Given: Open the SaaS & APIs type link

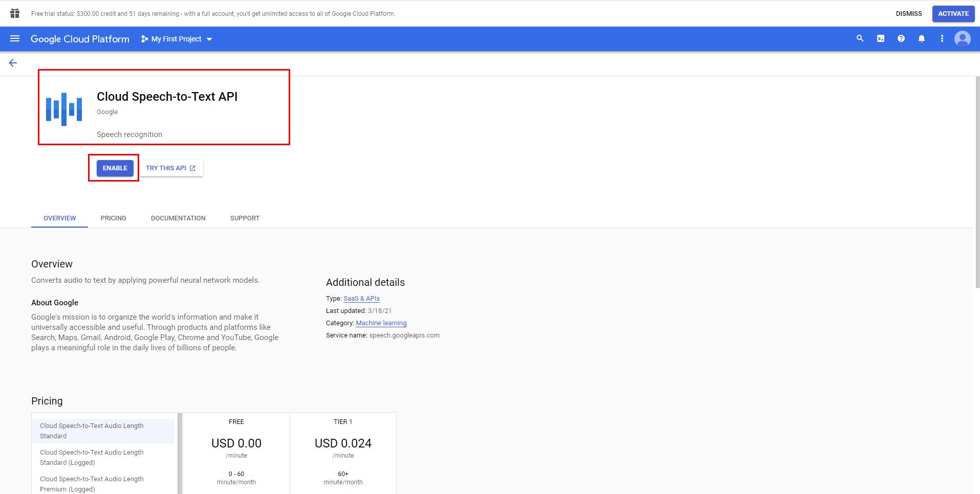Looking at the screenshot, I should (x=361, y=299).
